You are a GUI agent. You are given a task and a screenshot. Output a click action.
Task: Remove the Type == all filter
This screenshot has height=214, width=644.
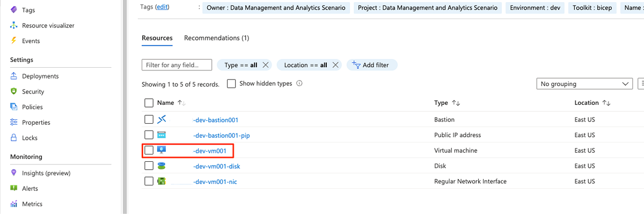pos(266,65)
